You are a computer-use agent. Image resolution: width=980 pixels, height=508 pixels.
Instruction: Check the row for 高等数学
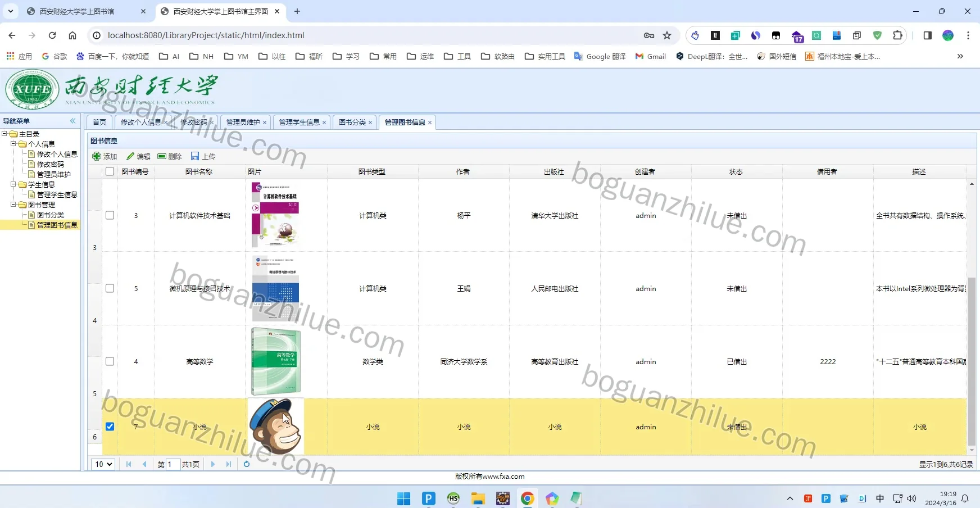point(110,361)
